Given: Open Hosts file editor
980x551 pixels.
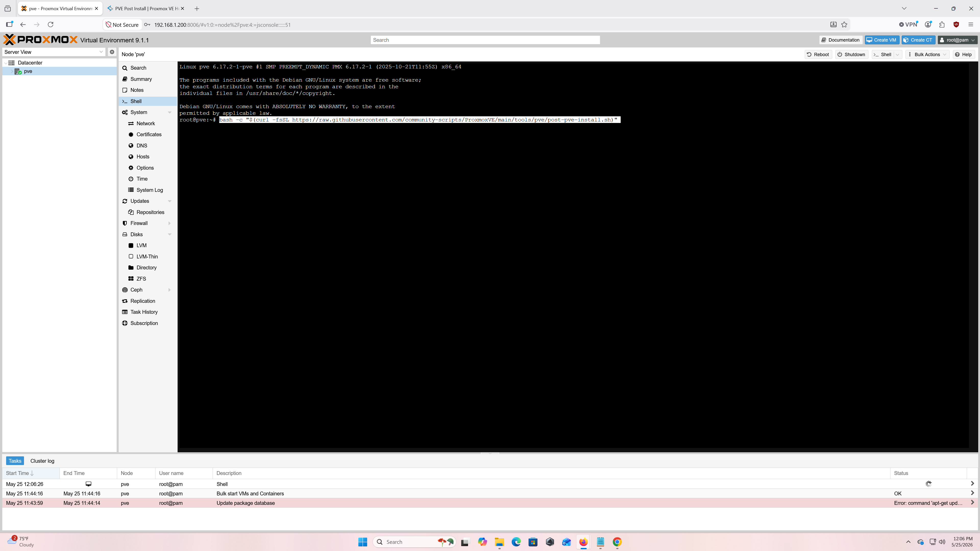Looking at the screenshot, I should tap(143, 157).
